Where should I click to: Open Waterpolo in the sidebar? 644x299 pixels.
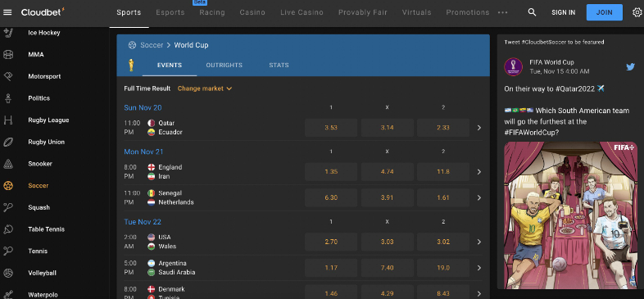[x=43, y=294]
